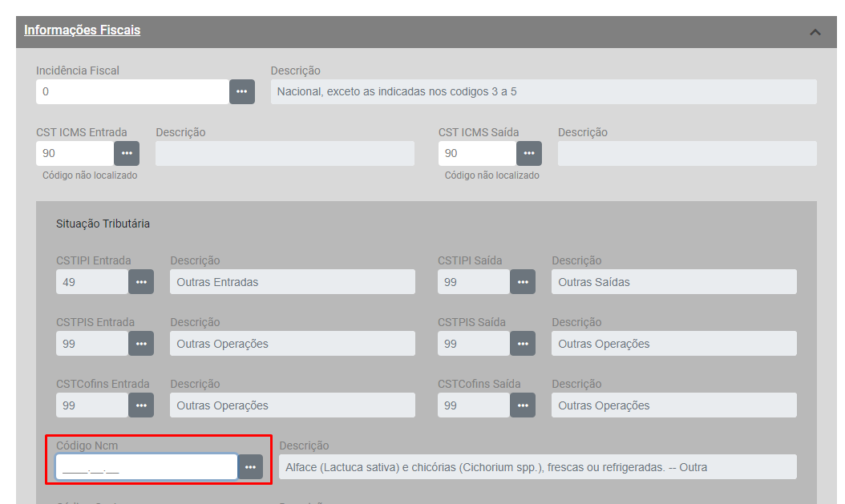Open lookup for CSTCofins Entrada
Image resolution: width=845 pixels, height=504 pixels.
141,405
